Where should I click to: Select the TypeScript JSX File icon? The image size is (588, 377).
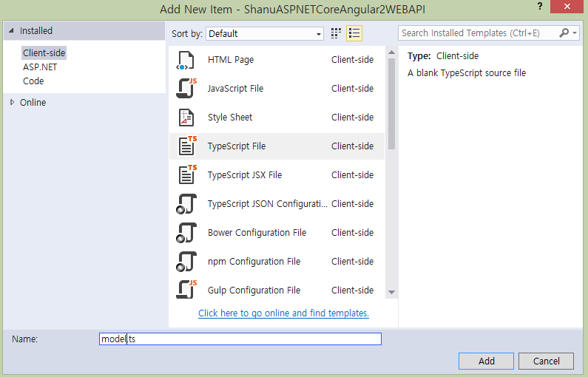[186, 175]
